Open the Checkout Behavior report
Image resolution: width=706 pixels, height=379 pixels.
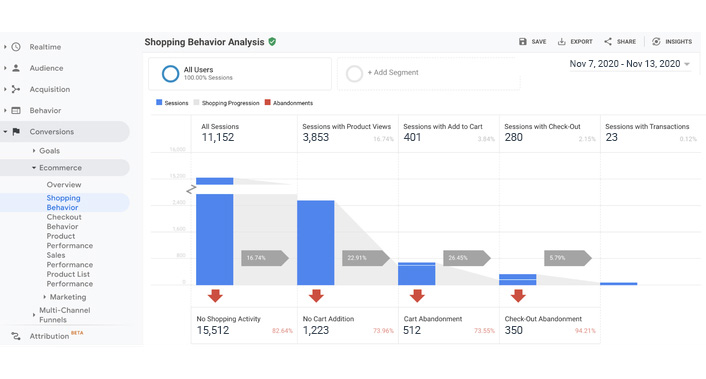pyautogui.click(x=64, y=221)
